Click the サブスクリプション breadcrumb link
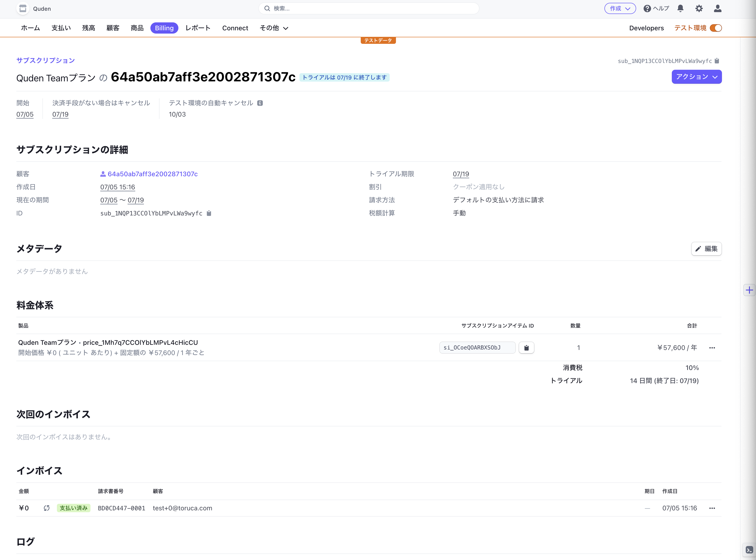 [x=45, y=60]
